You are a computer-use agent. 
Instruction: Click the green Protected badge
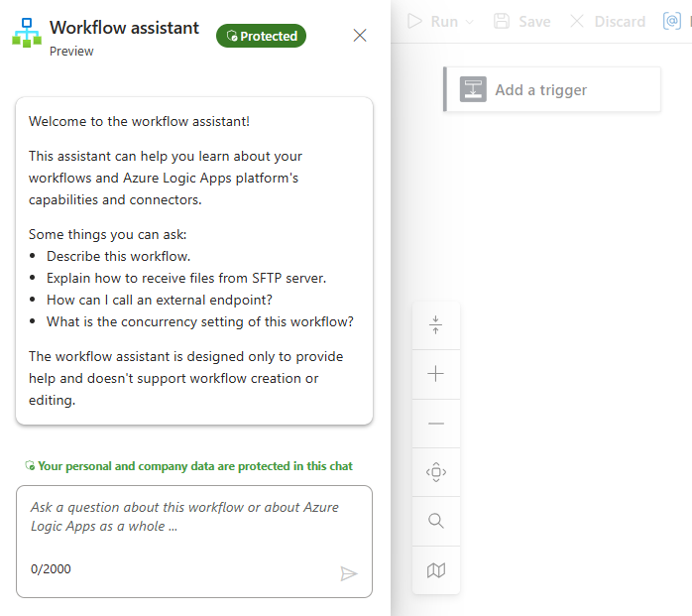tap(262, 36)
